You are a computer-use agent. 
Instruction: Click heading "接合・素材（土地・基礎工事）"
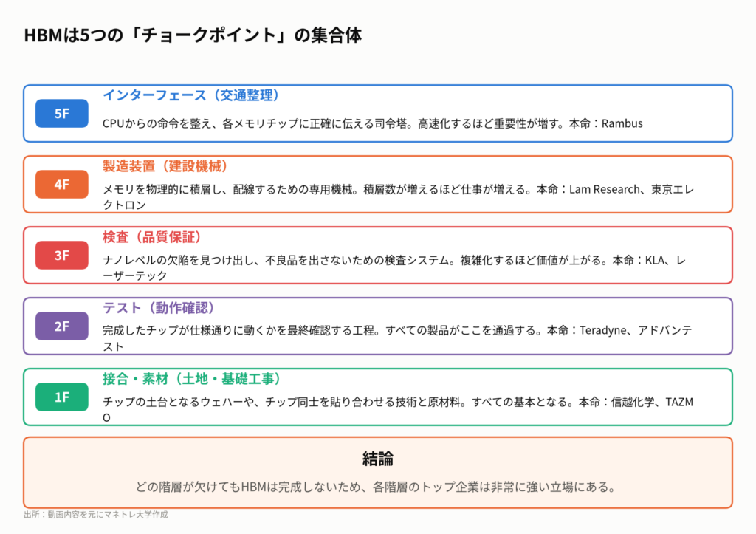[x=191, y=379]
